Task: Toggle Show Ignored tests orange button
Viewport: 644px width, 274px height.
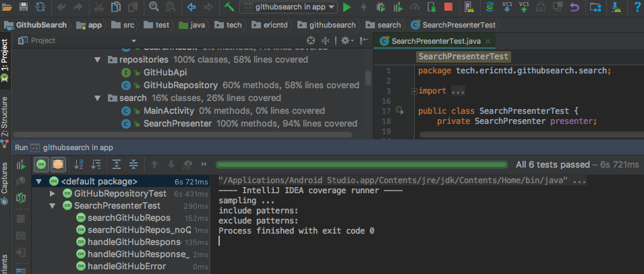Action: [58, 164]
